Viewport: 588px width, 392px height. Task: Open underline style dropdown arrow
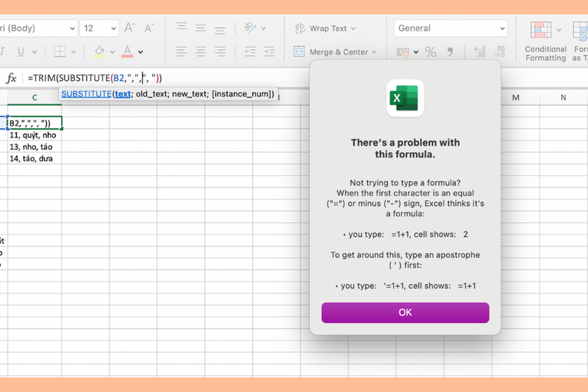(x=35, y=52)
